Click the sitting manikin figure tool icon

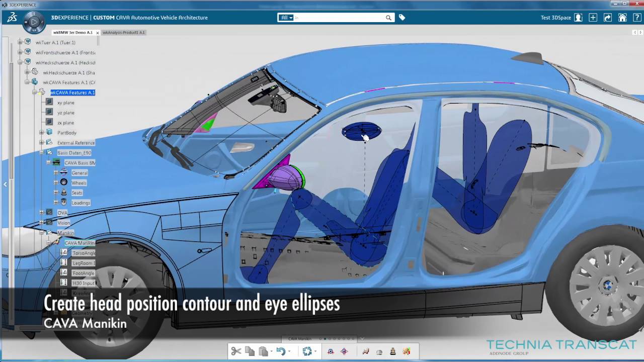tap(393, 351)
